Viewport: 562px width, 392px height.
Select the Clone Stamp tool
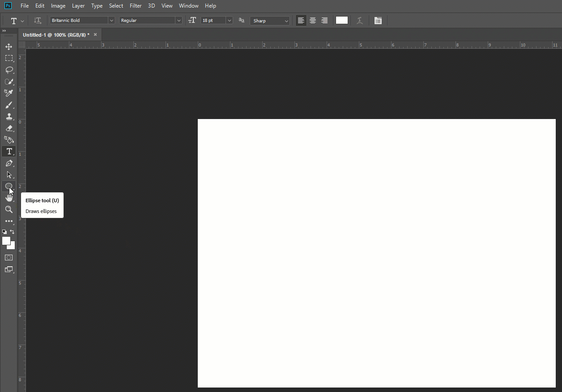pyautogui.click(x=9, y=116)
